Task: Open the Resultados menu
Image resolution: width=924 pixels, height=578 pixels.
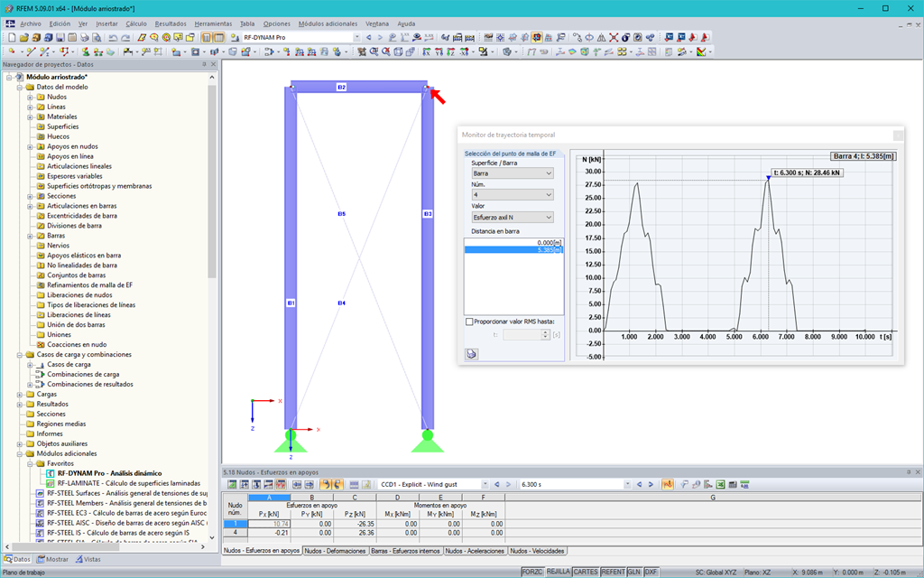Action: [171, 23]
